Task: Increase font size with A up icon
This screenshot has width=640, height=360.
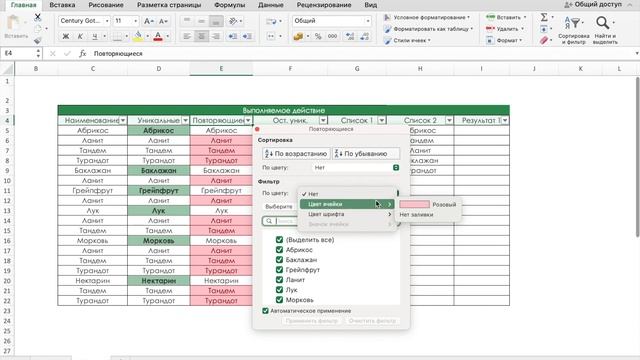Action: (149, 21)
